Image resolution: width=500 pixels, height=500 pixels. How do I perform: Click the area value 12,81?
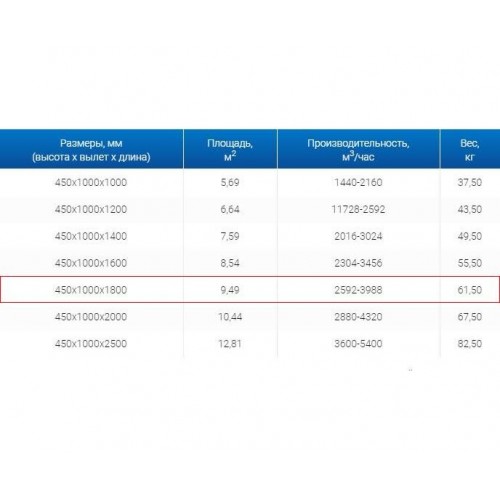[x=230, y=344]
